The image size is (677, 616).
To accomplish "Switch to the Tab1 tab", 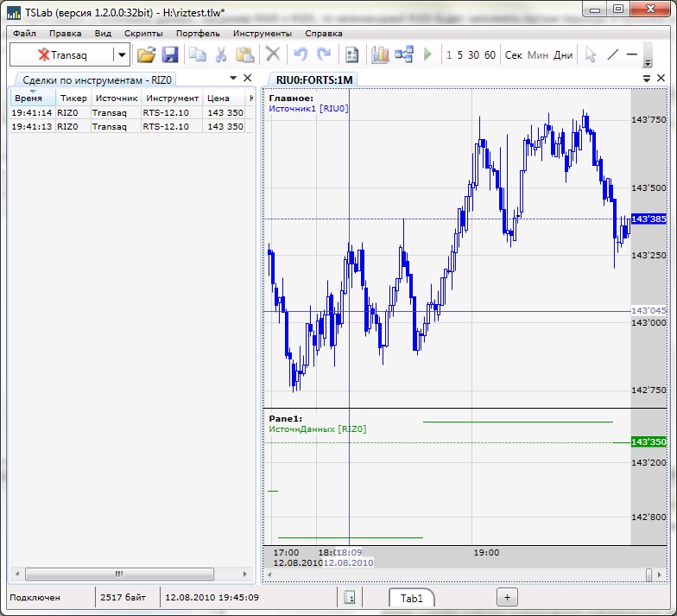I will 412,597.
